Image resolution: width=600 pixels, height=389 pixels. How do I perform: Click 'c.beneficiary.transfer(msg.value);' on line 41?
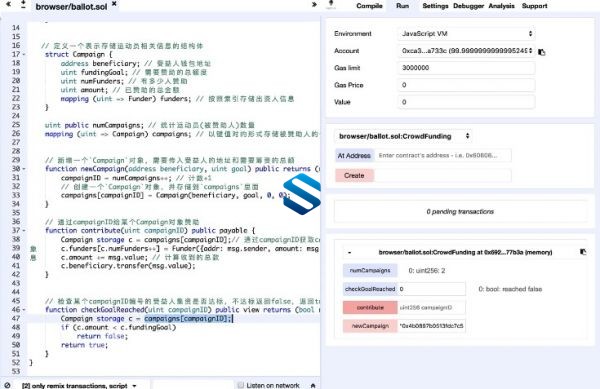[128, 265]
